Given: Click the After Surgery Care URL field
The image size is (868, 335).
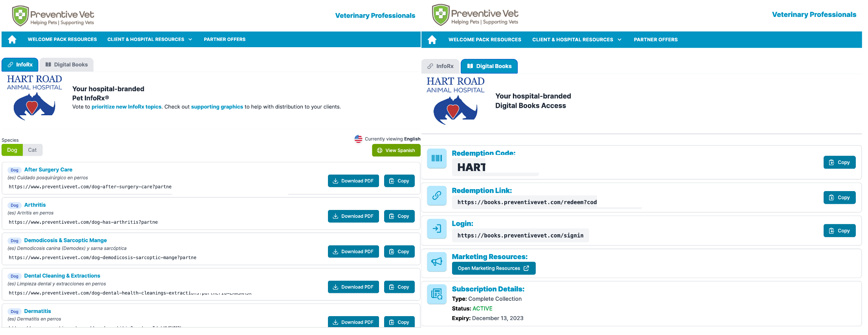Looking at the screenshot, I should [x=90, y=187].
